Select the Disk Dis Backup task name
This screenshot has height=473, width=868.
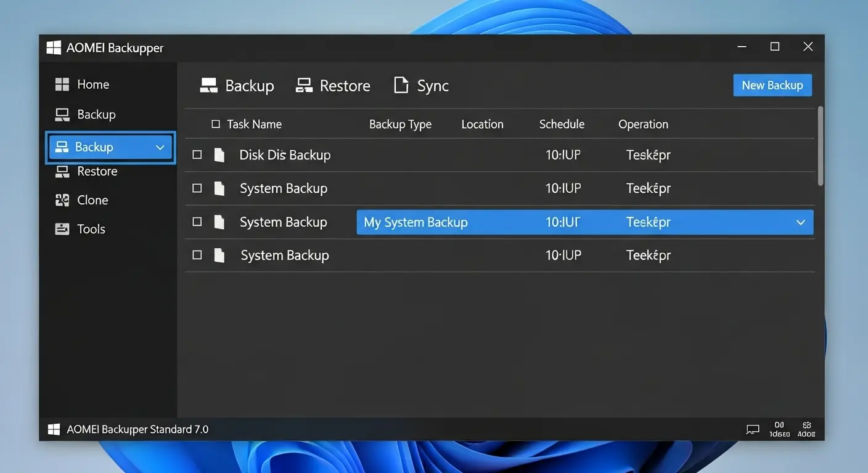click(285, 155)
